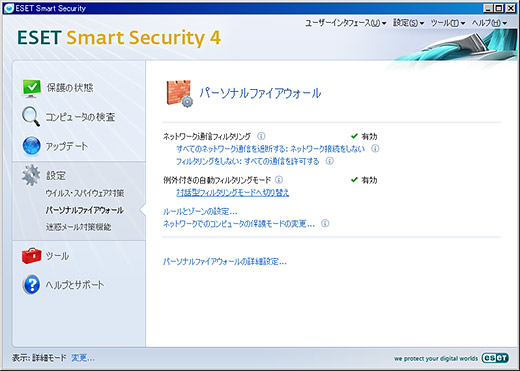Screen dimensions: 520x371
Task: Open 迷惑メール対策機能 sidebar sub-item
Action: pyautogui.click(x=78, y=227)
